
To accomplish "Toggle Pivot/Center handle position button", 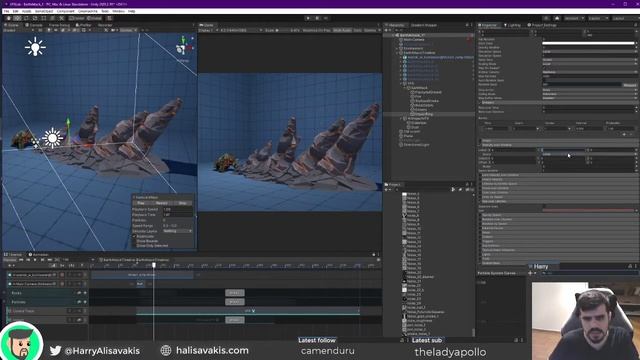I will pyautogui.click(x=76, y=18).
